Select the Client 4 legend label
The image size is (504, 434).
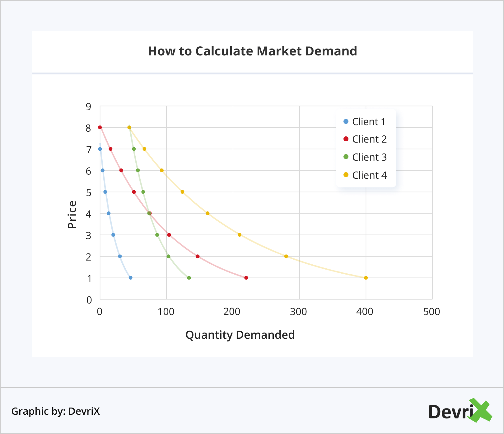point(369,175)
